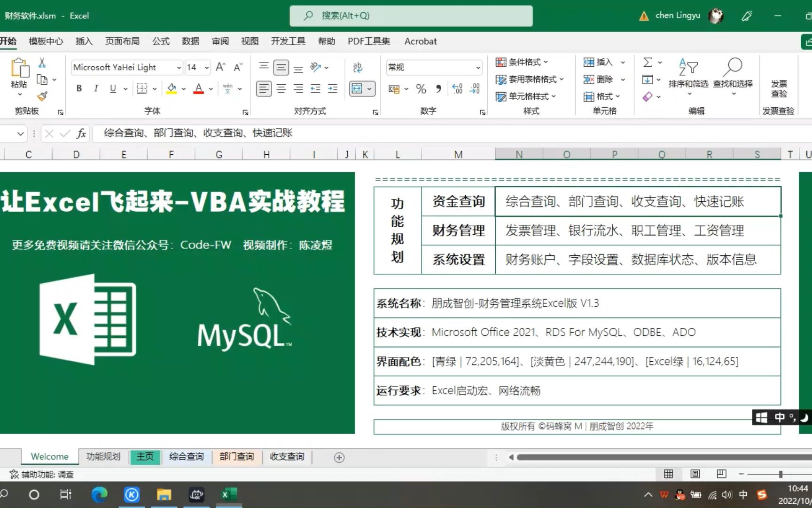
Task: Click the phonetic guide wén icon
Action: pos(228,88)
